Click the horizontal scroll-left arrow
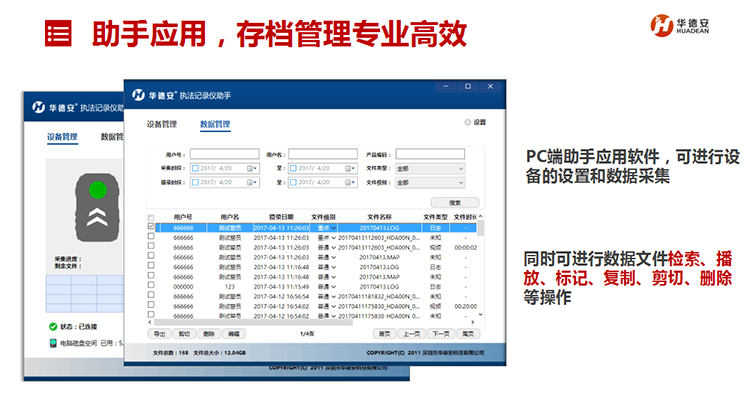Screen dimensions: 750x397 (x=150, y=322)
